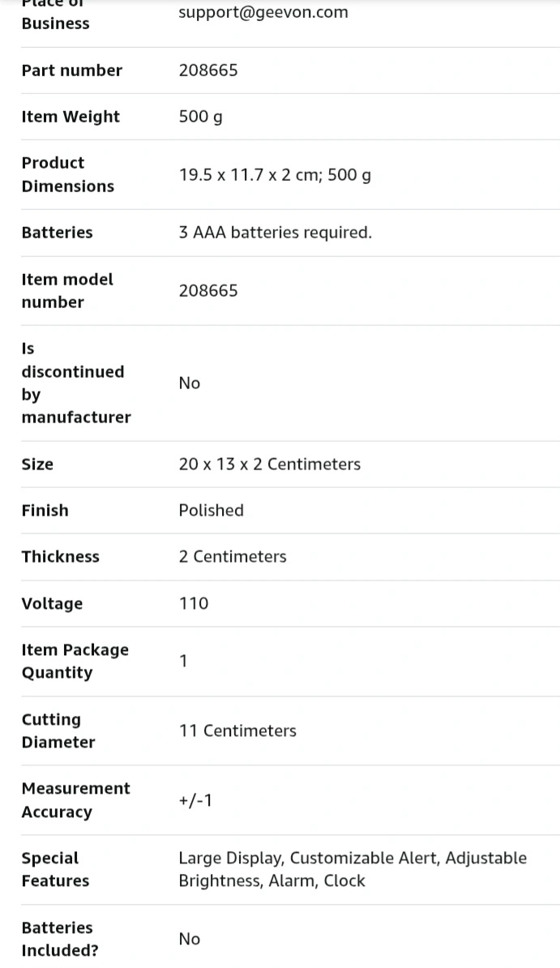Viewport: 560px width, 968px height.
Task: Tap the Measurement Accuracy value +/-1
Action: click(195, 801)
